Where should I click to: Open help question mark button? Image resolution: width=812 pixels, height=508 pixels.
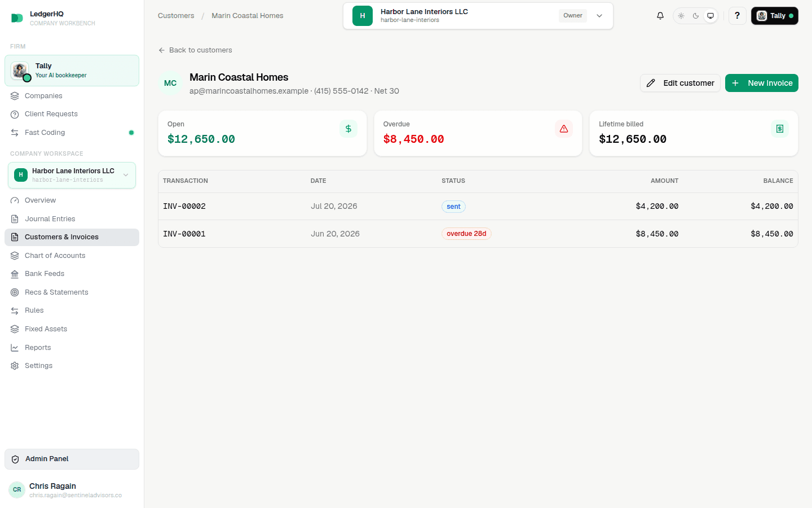click(x=737, y=16)
